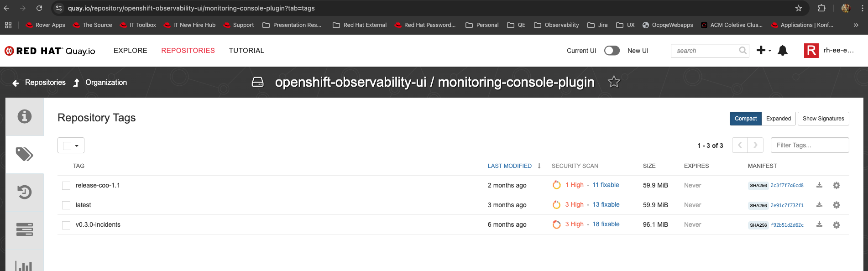868x271 pixels.
Task: Click the Show Signatures button
Action: click(823, 119)
